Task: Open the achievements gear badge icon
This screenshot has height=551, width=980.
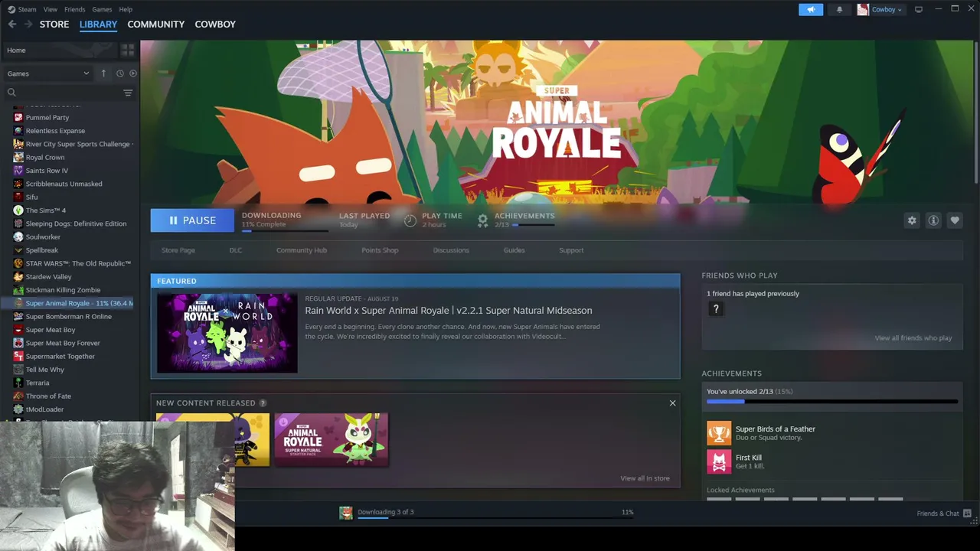Action: tap(482, 220)
